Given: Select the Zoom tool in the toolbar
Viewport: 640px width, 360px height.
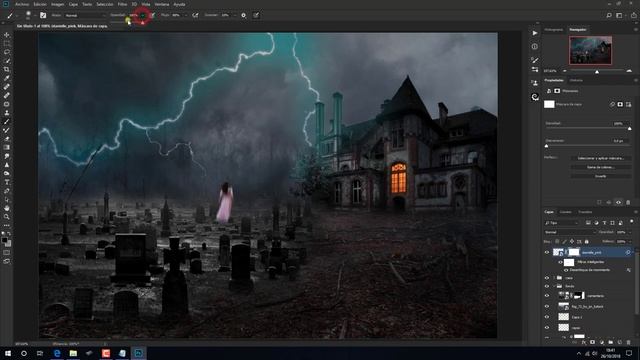Looking at the screenshot, I should coord(7,217).
